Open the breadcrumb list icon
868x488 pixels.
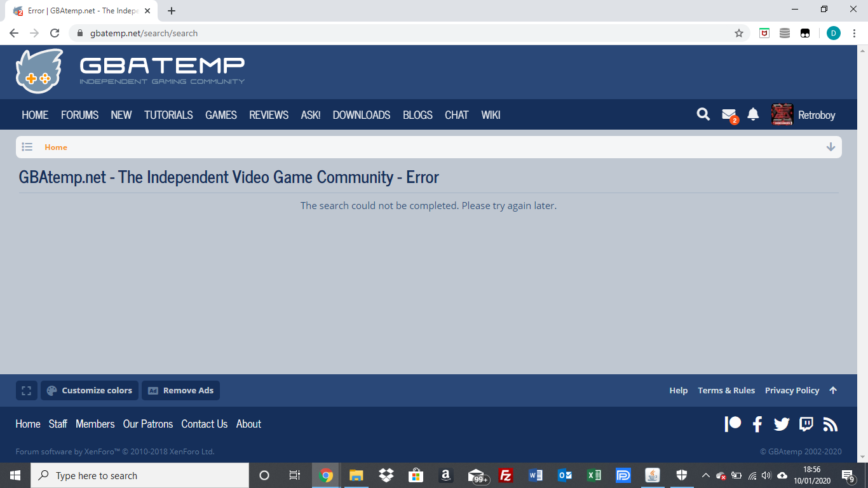pyautogui.click(x=27, y=147)
